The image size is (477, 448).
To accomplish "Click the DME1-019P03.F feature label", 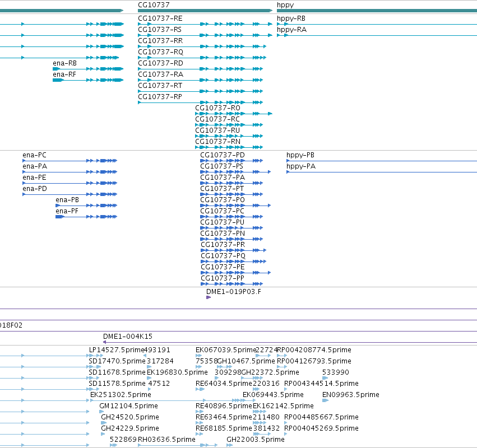I will click(233, 292).
